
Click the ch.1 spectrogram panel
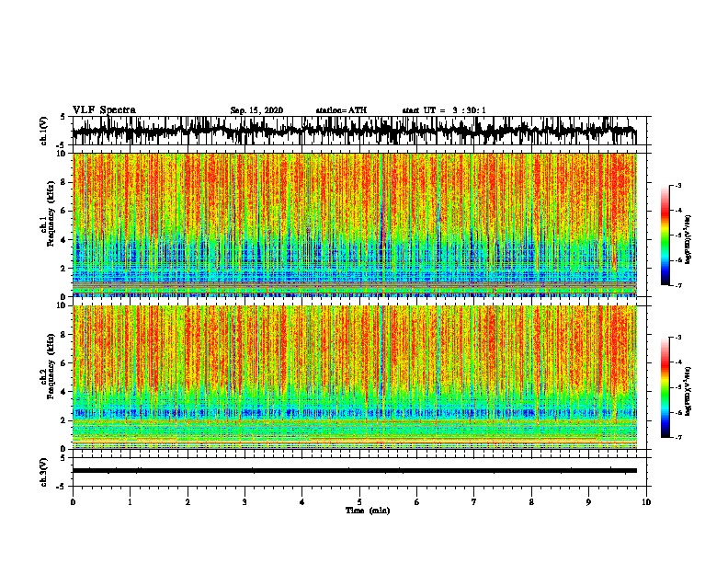(354, 224)
